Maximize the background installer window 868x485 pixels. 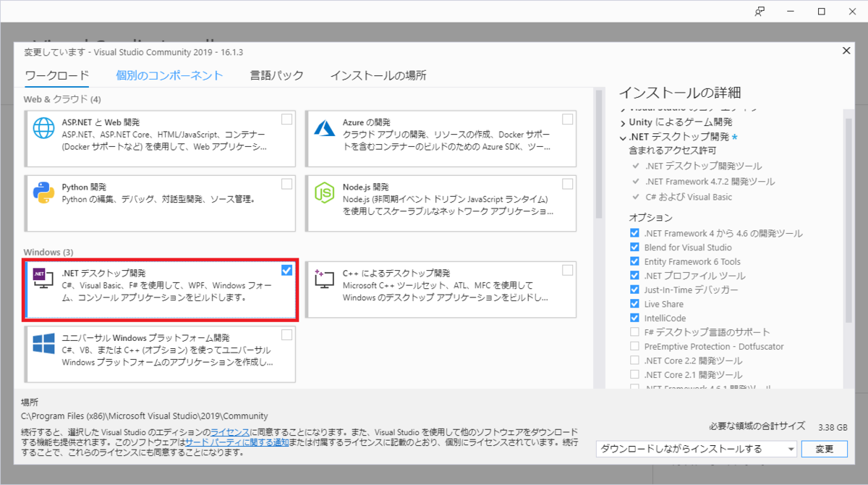(x=822, y=12)
